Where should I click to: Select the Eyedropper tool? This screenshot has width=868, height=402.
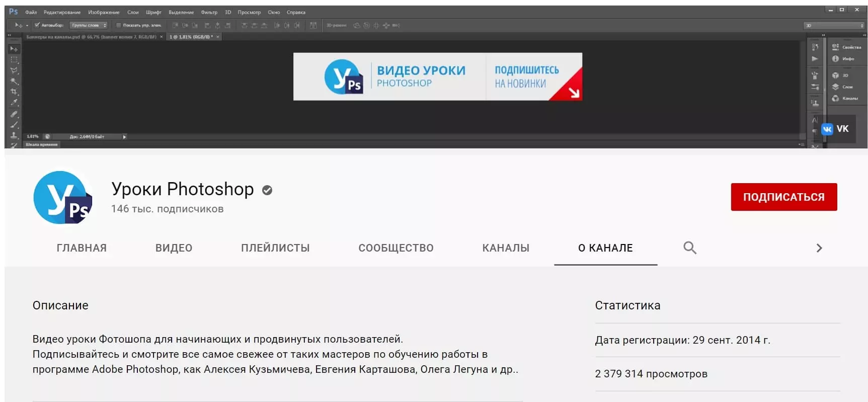pyautogui.click(x=14, y=102)
